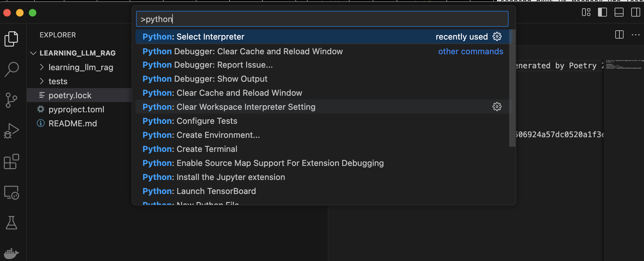Run Python: Create Environment command
Screen dimensions: 644x261
(x=322, y=135)
